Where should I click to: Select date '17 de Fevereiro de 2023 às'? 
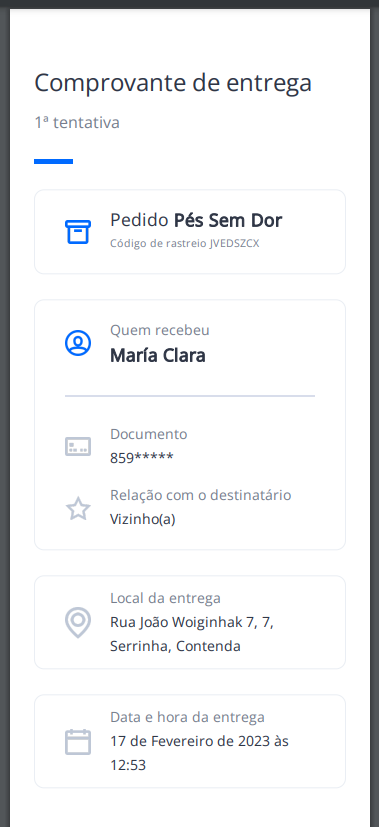[x=199, y=742]
